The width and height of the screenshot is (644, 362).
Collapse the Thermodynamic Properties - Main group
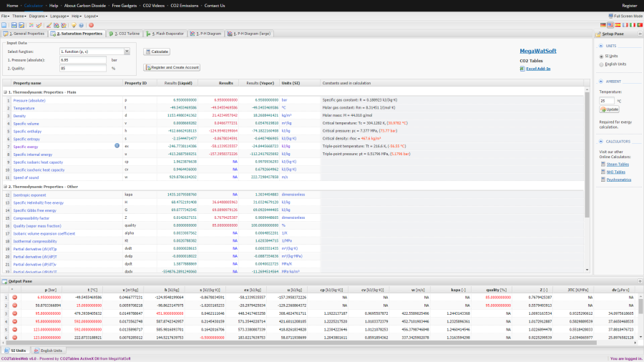pos(5,92)
